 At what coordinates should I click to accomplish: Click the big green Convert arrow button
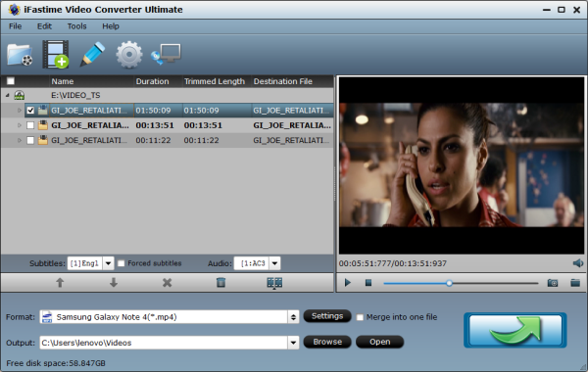(x=515, y=330)
